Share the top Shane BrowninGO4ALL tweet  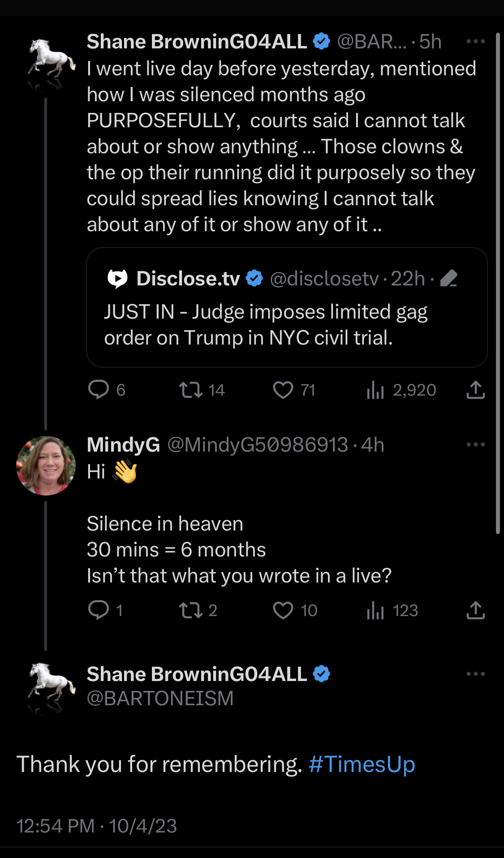point(475,390)
